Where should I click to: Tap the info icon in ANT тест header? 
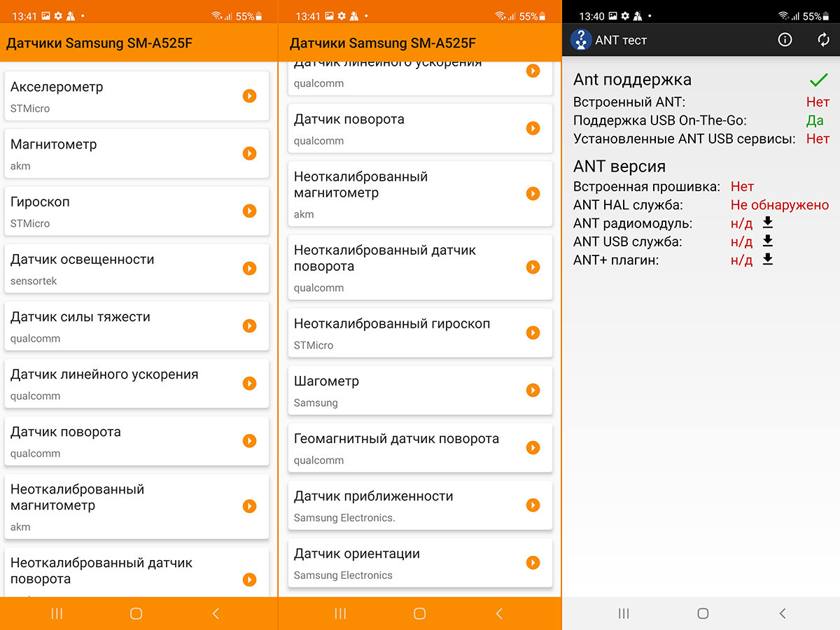point(785,40)
